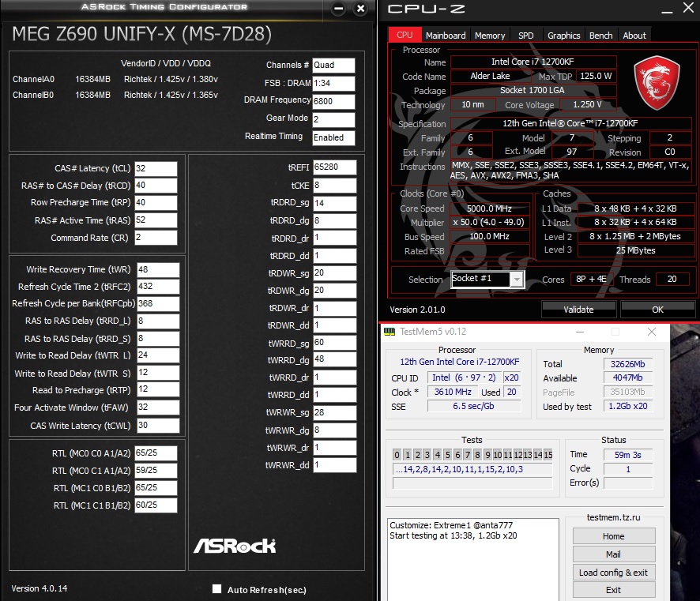Screen dimensions: 700x601
Task: Click the tWRRD_sg value field
Action: pos(334,343)
